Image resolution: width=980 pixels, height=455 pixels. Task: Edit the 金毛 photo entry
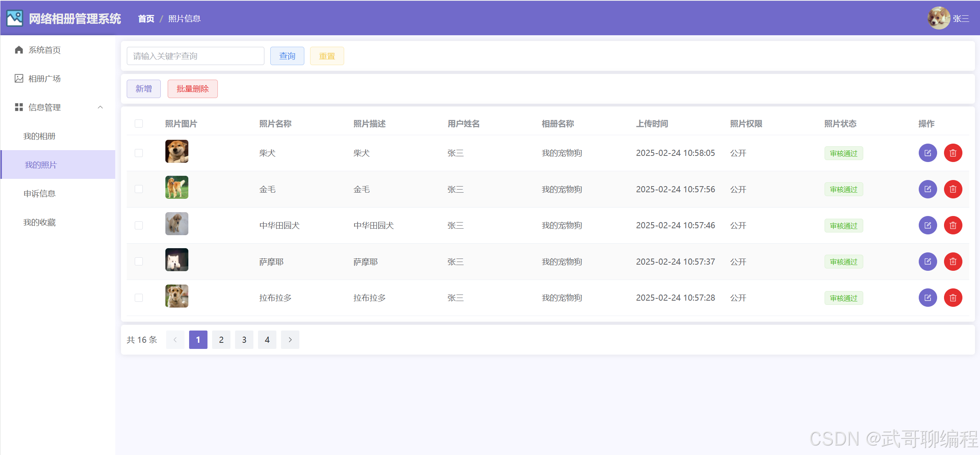[x=927, y=189]
